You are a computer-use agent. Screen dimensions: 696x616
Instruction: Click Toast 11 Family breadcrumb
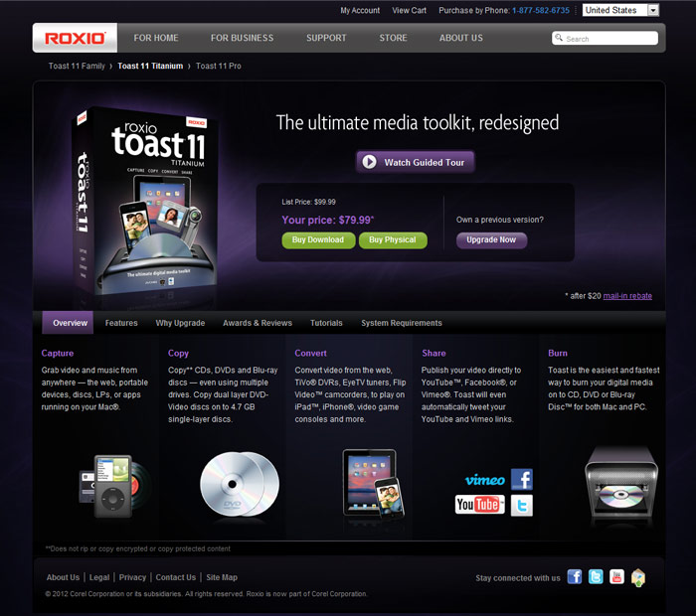pyautogui.click(x=77, y=67)
